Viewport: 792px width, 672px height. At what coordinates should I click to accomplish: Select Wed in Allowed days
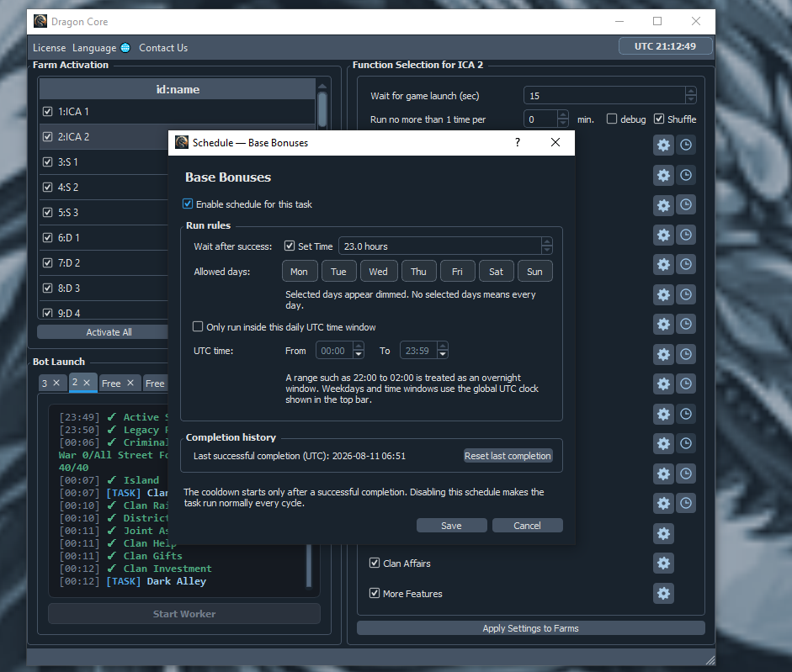click(378, 271)
